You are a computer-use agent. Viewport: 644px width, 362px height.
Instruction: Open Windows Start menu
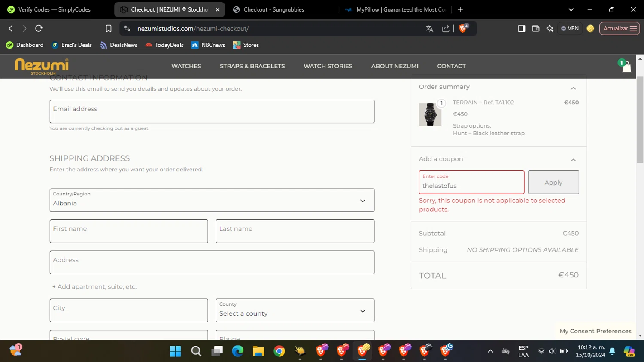(175, 351)
